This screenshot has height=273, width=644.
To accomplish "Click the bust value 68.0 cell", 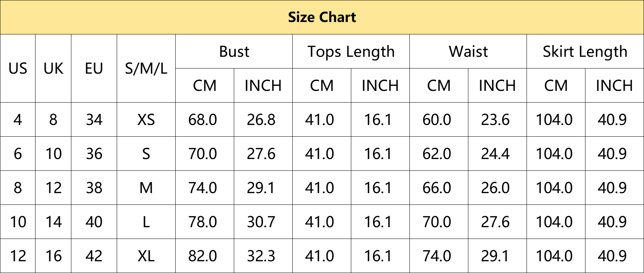I will 205,119.
